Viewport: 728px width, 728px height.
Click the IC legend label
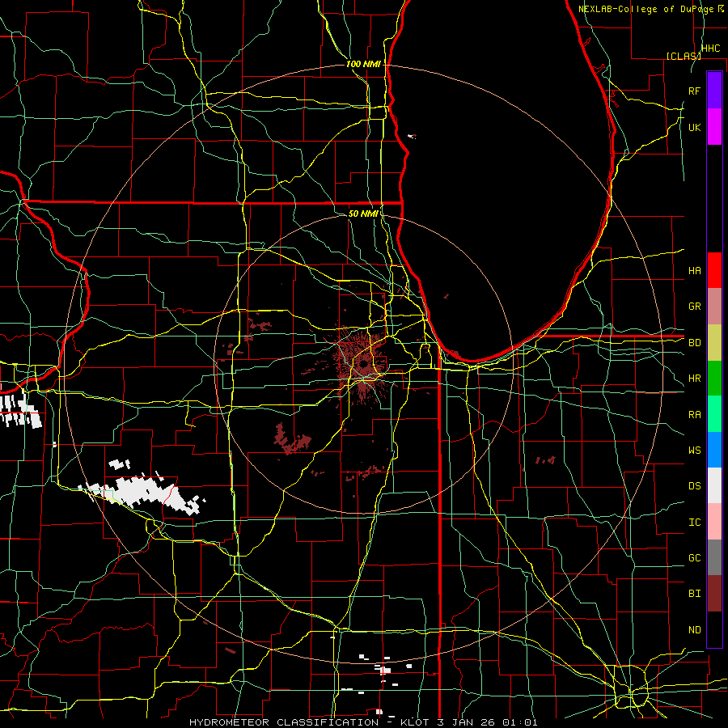pyautogui.click(x=694, y=523)
